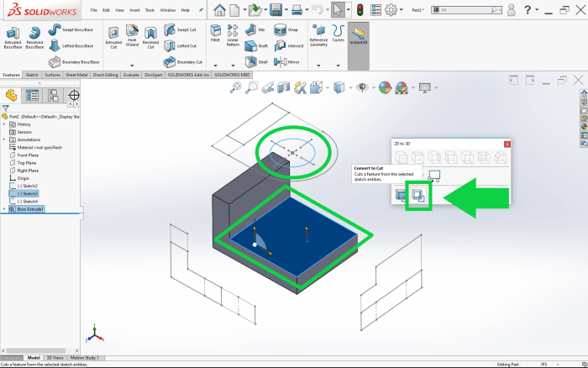This screenshot has width=588, height=368.
Task: Switch to the Evaluate ribbon tab
Action: click(131, 75)
